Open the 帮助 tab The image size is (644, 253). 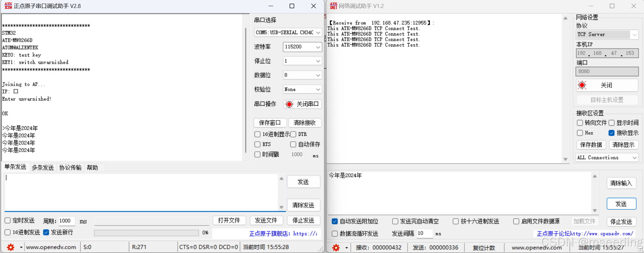click(x=93, y=168)
